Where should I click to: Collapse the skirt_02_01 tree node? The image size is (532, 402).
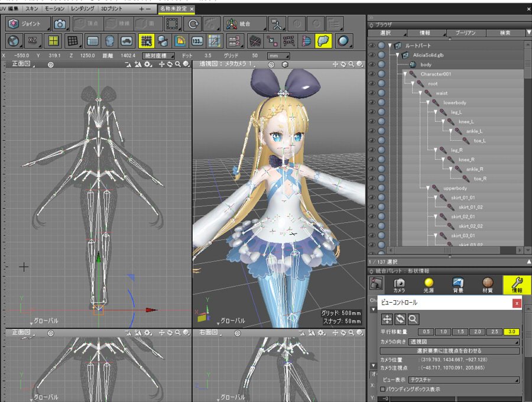click(x=435, y=216)
